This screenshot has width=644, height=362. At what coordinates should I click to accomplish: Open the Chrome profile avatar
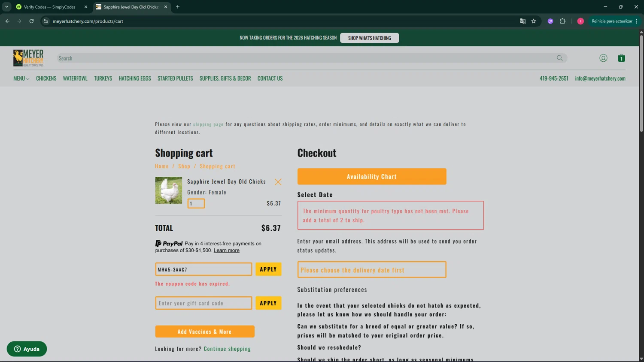580,21
